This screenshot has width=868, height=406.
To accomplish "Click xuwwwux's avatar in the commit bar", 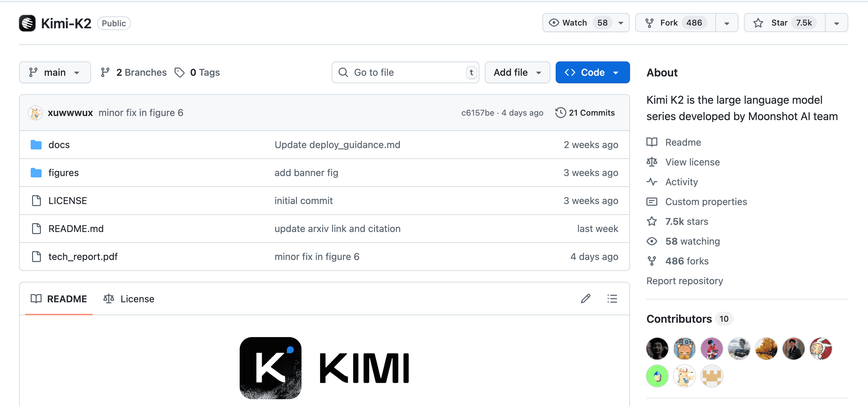I will 35,113.
